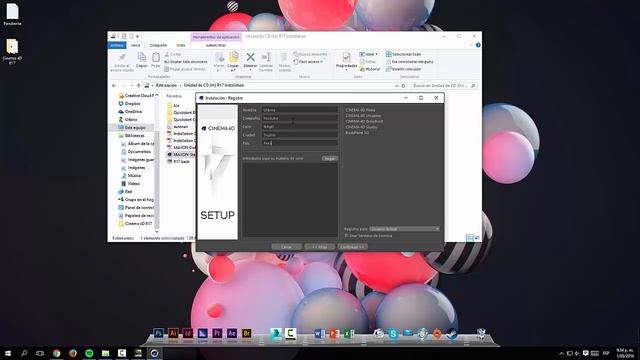Click the País input field
This screenshot has height=360, width=640.
tap(300, 143)
